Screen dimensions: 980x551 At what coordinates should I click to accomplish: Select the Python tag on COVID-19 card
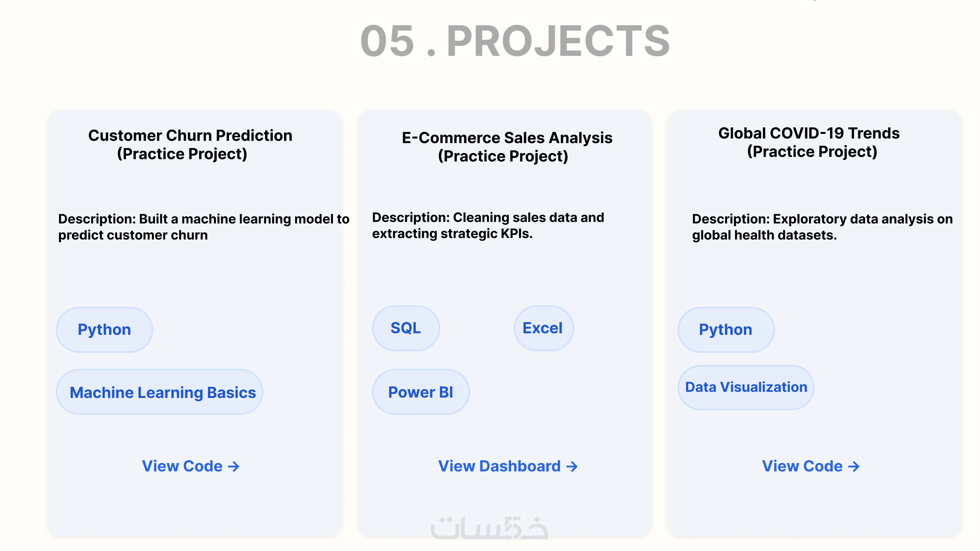coord(726,329)
